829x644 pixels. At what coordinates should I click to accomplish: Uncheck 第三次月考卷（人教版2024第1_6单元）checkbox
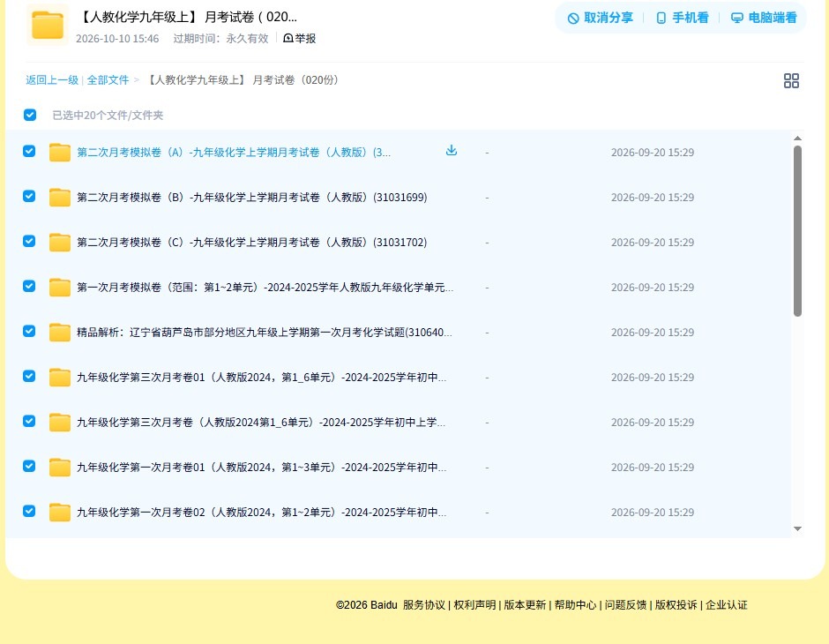29,421
